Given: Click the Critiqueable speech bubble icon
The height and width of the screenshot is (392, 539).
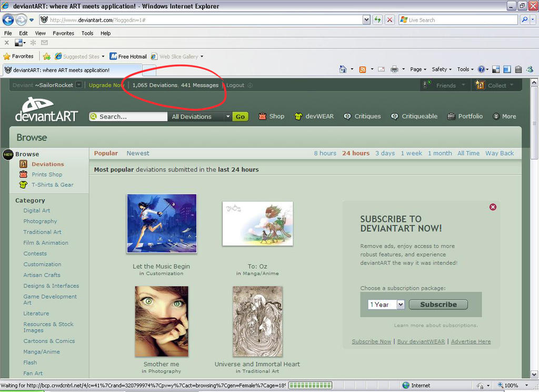Looking at the screenshot, I should tap(394, 116).
